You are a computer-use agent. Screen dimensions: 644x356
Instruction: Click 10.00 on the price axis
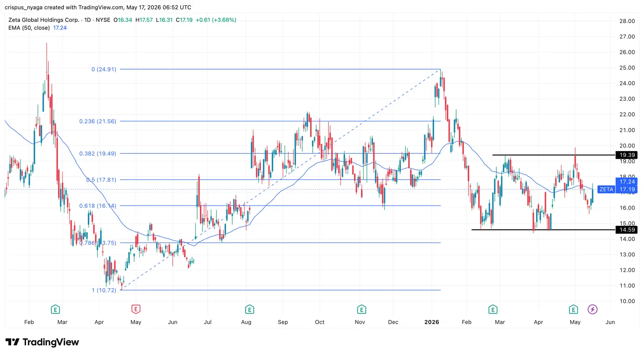click(627, 301)
